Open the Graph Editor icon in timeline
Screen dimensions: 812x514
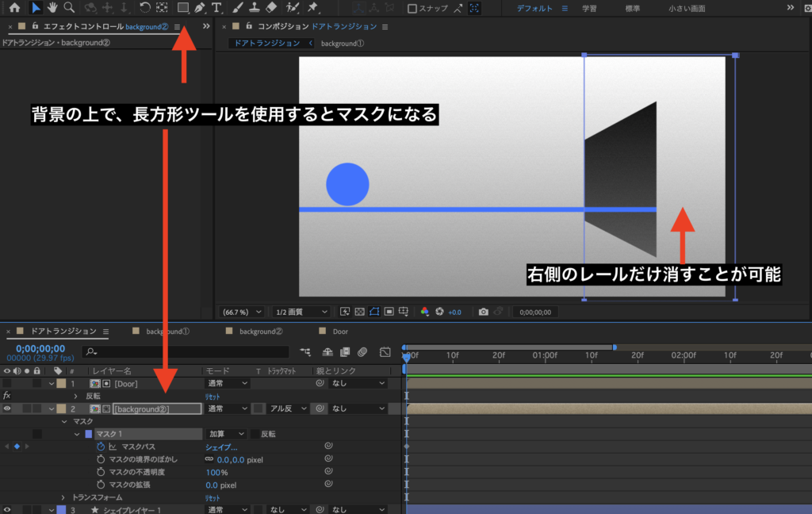385,351
